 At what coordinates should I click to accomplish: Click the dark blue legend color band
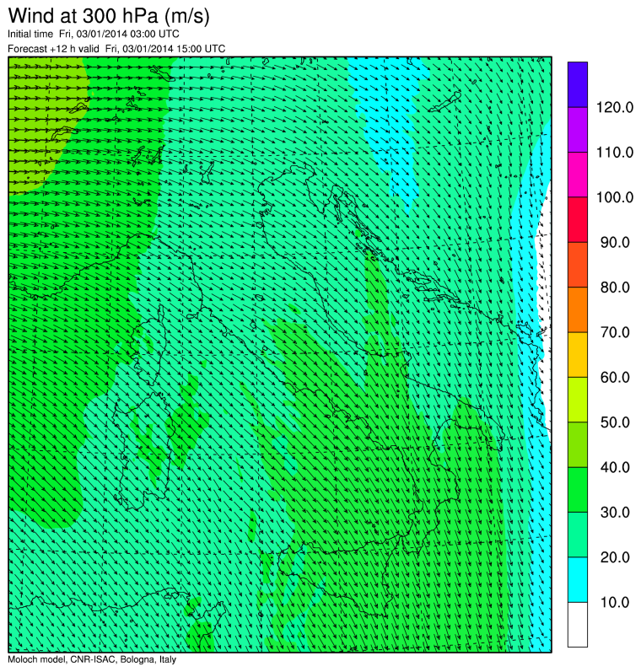tap(578, 84)
